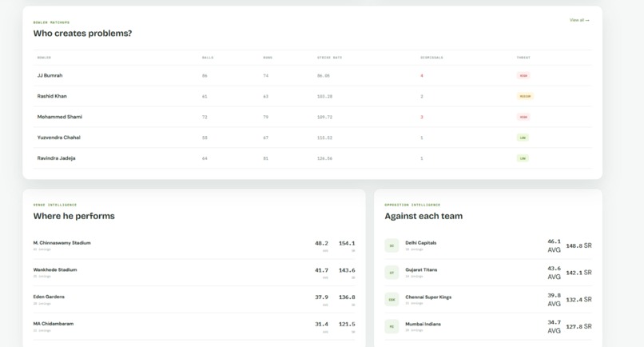Click the 46.1 AVG for Delhi Capitals

(x=554, y=245)
